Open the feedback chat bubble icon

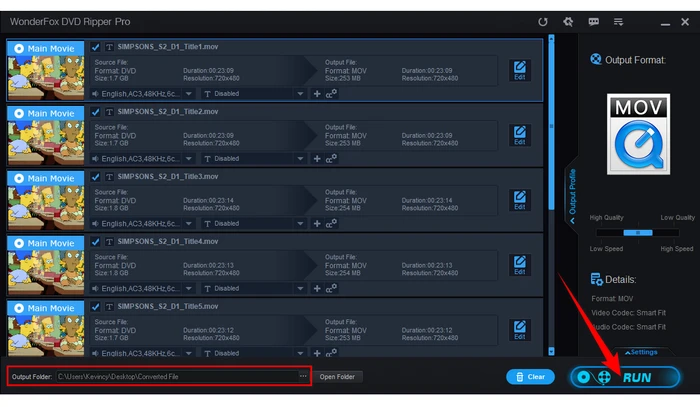pyautogui.click(x=593, y=21)
